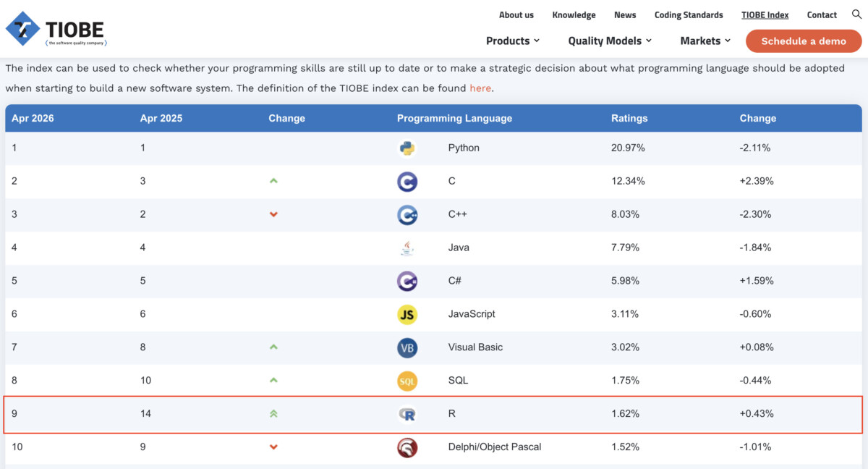Click the 20.97% rating for Python
The width and height of the screenshot is (868, 469).
[628, 148]
